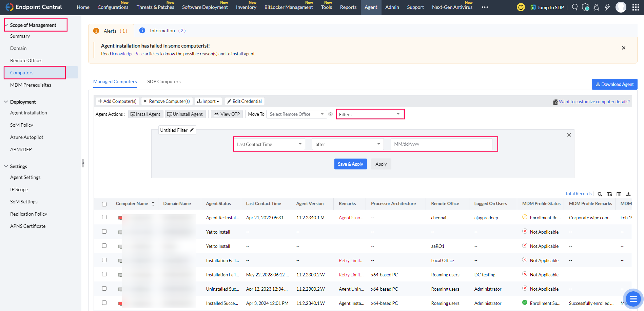This screenshot has height=311, width=644.
Task: Click the add-column table icon near Total Records
Action: (x=609, y=194)
